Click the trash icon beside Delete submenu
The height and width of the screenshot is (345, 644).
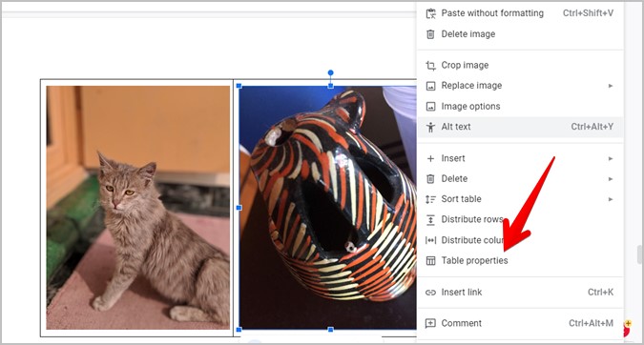[430, 179]
